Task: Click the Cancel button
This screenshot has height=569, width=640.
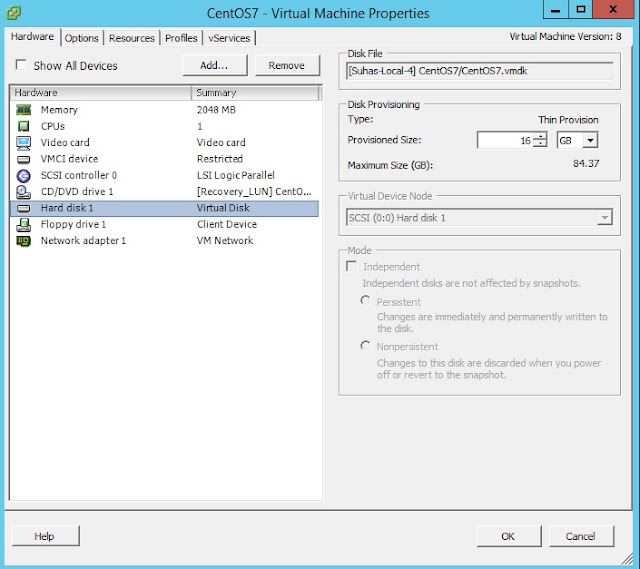Action: point(581,536)
